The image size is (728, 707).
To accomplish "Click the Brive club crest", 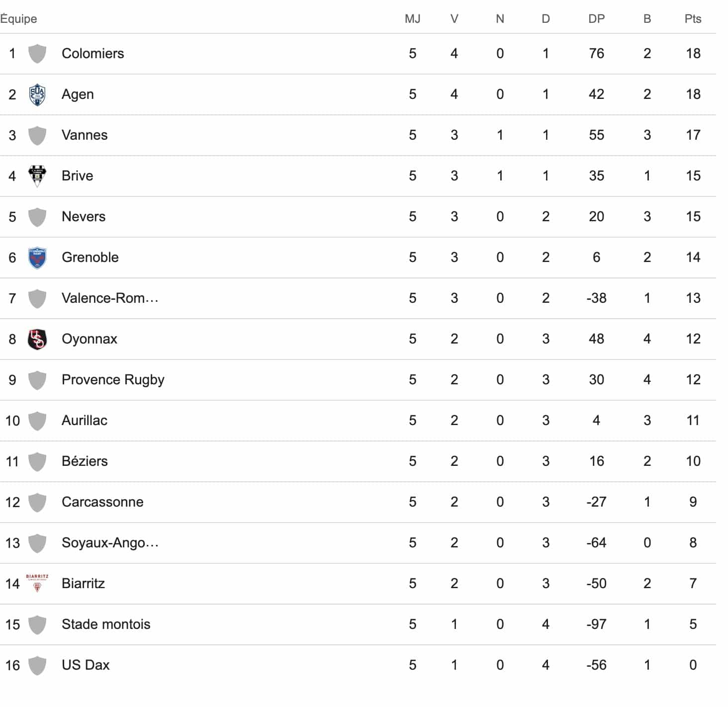I will [37, 176].
